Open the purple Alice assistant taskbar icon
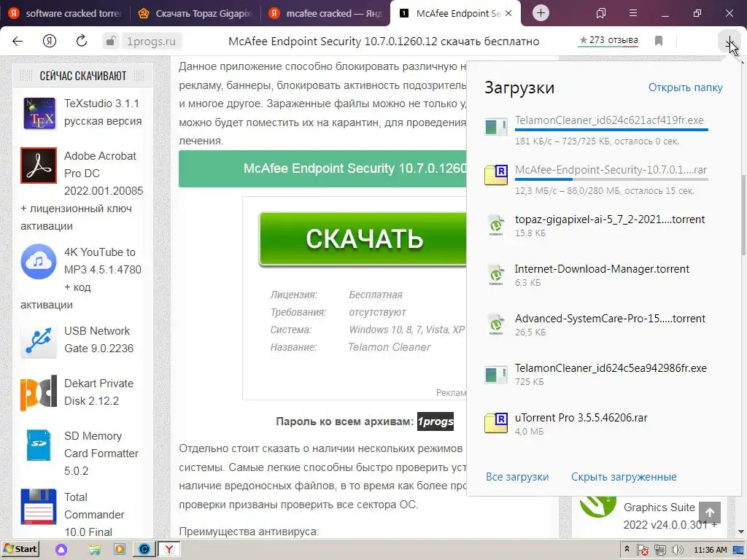 (x=61, y=550)
